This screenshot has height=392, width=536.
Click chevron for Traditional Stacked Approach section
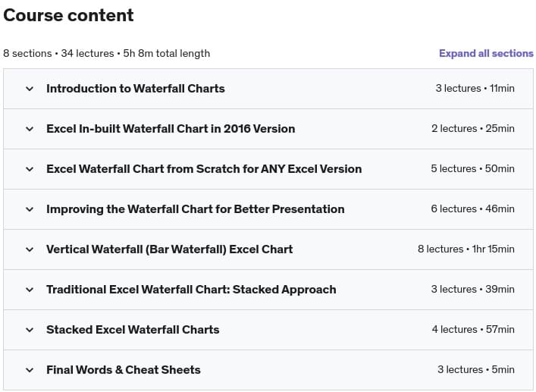[30, 290]
